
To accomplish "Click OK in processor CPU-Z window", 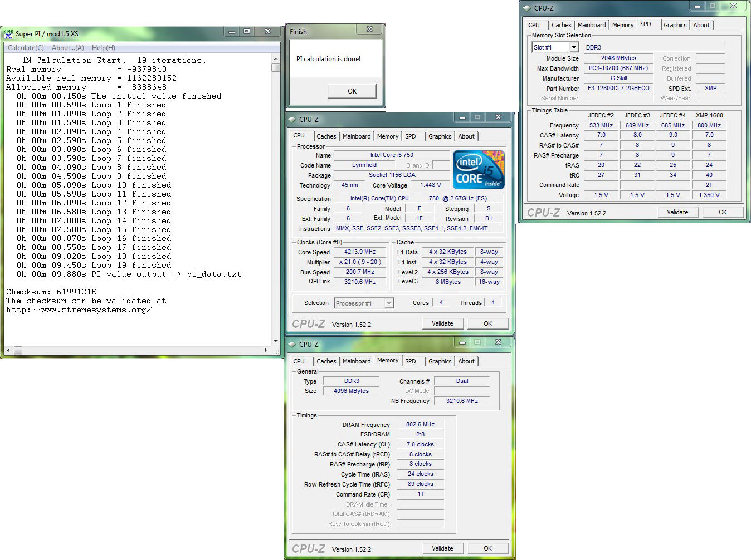I will point(487,323).
